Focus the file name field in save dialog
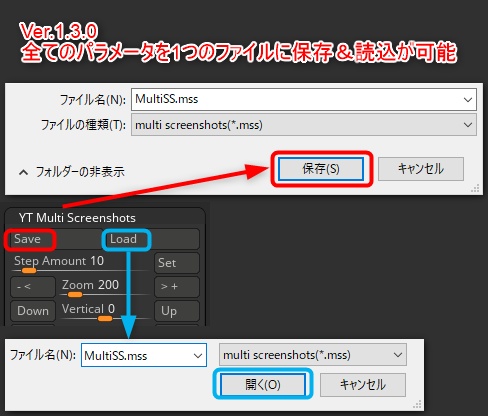Image resolution: width=488 pixels, height=416 pixels. 304,99
